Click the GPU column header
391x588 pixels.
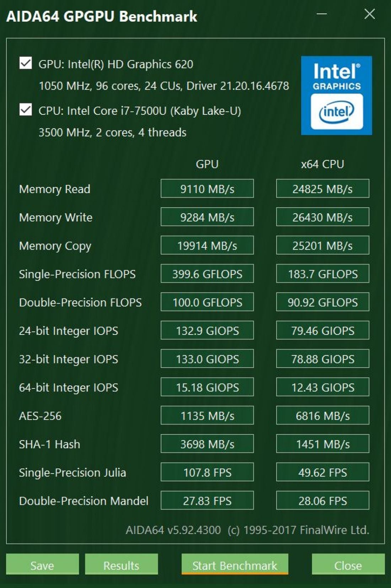207,164
